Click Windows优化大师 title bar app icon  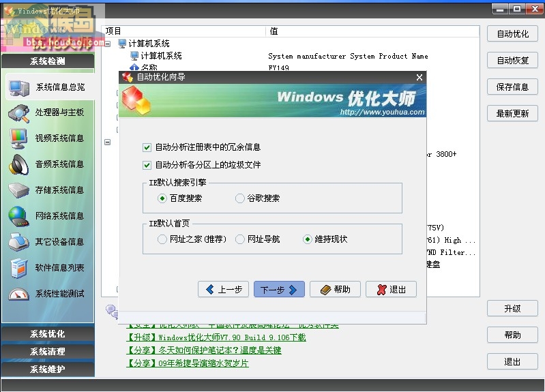[10, 10]
